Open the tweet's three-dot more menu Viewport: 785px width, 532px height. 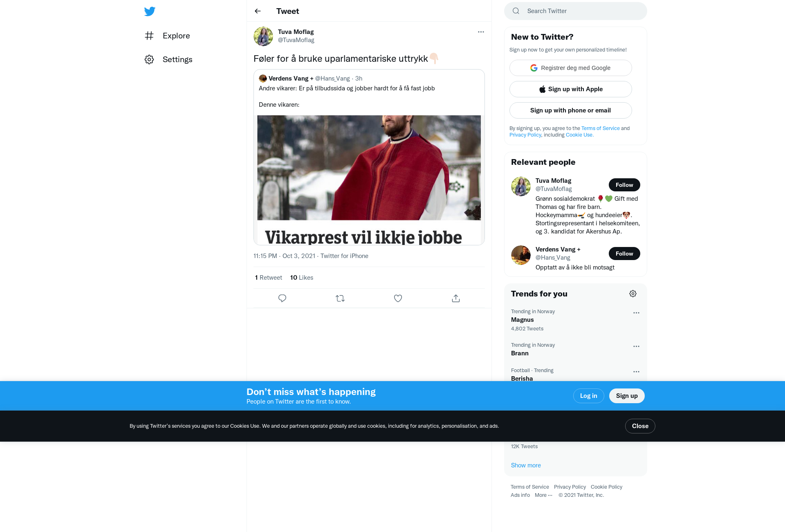click(x=481, y=32)
